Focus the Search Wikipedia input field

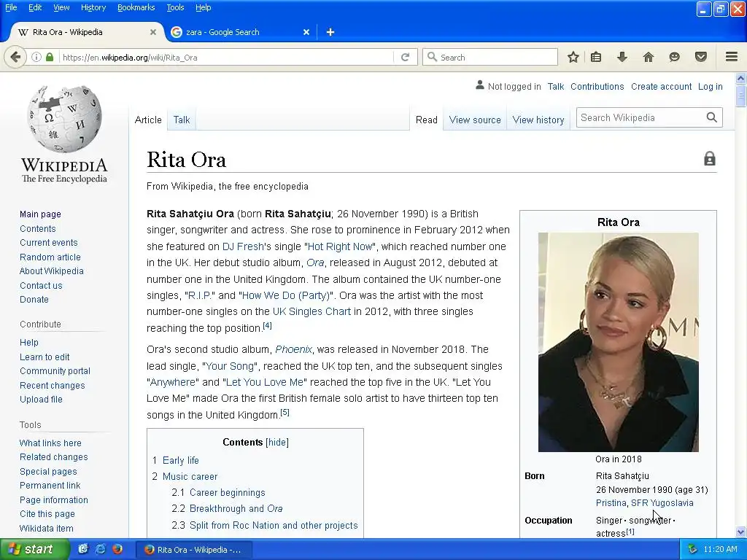coord(640,117)
